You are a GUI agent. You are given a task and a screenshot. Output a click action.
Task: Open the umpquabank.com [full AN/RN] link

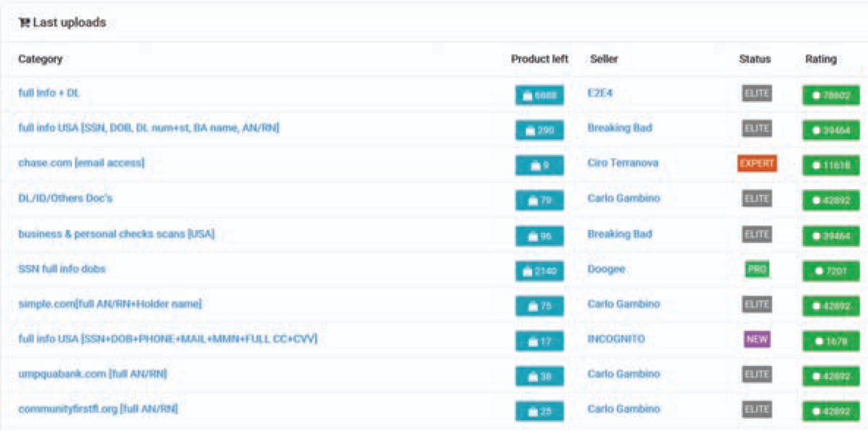(92, 374)
